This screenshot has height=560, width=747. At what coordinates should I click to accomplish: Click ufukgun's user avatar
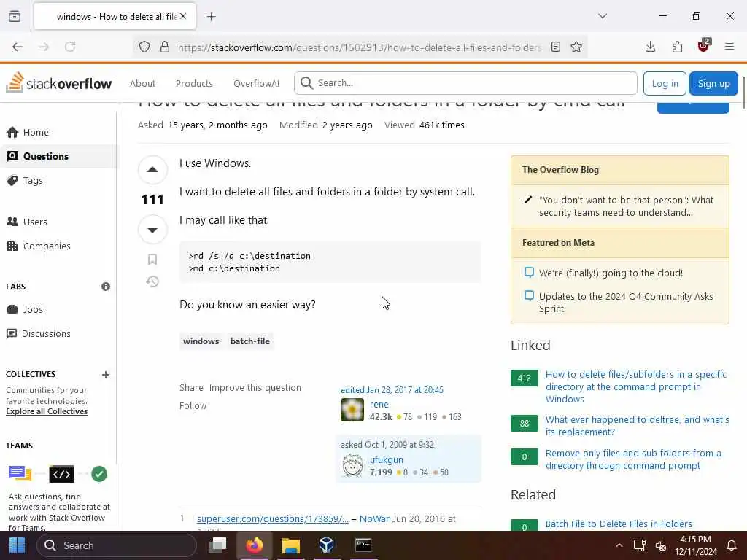(352, 465)
